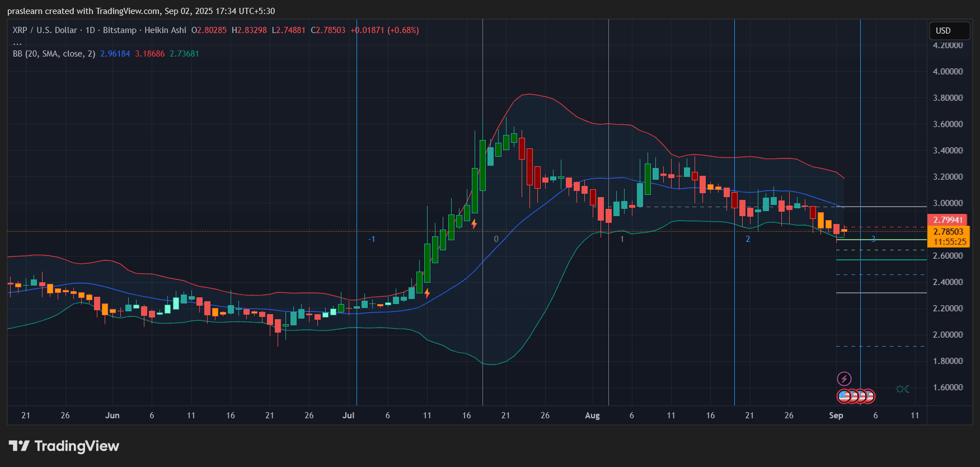Open the USD currency selector
Image resolution: width=980 pixels, height=467 pixels.
point(949,31)
